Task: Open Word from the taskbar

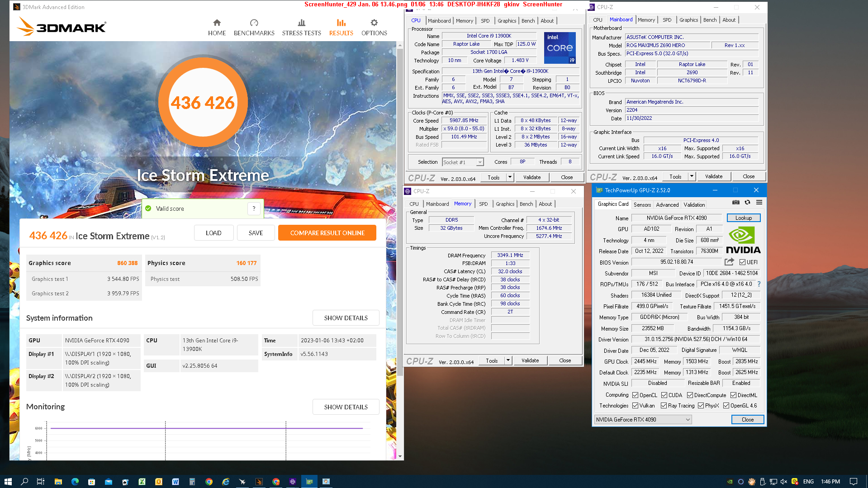Action: (x=175, y=482)
